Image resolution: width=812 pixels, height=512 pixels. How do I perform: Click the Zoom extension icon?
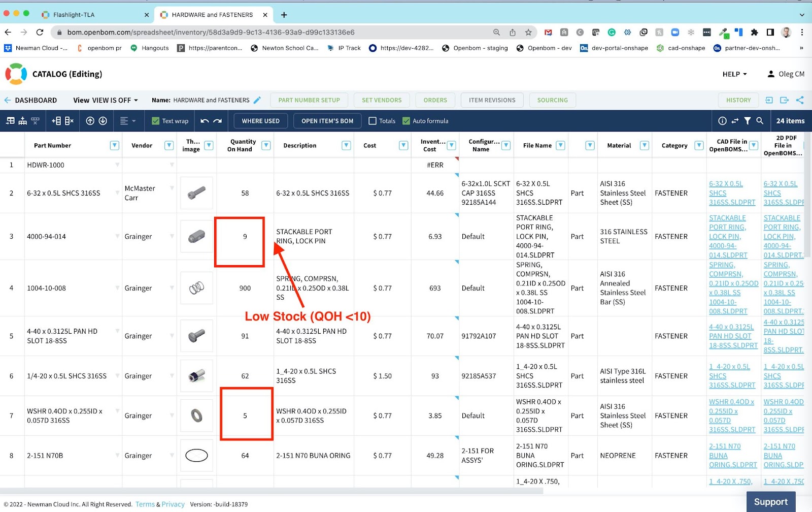[675, 32]
